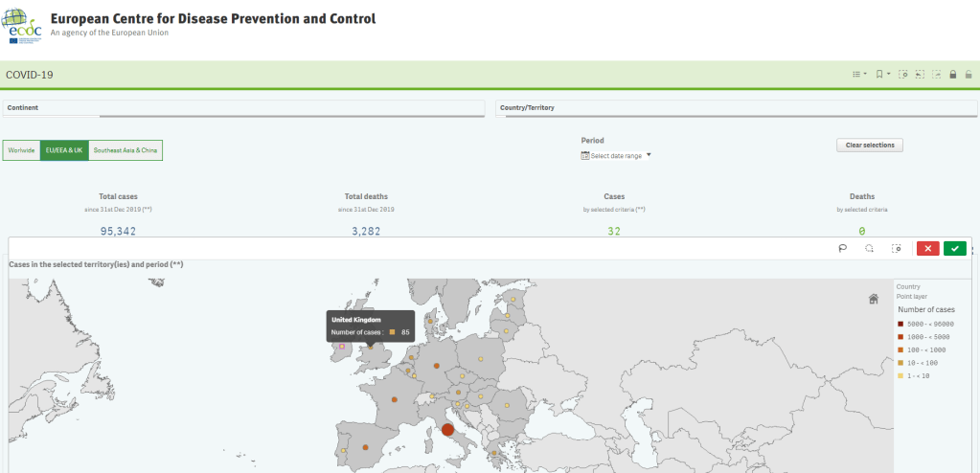
Task: Click Switzerland's case dot on map
Action: click(x=431, y=396)
